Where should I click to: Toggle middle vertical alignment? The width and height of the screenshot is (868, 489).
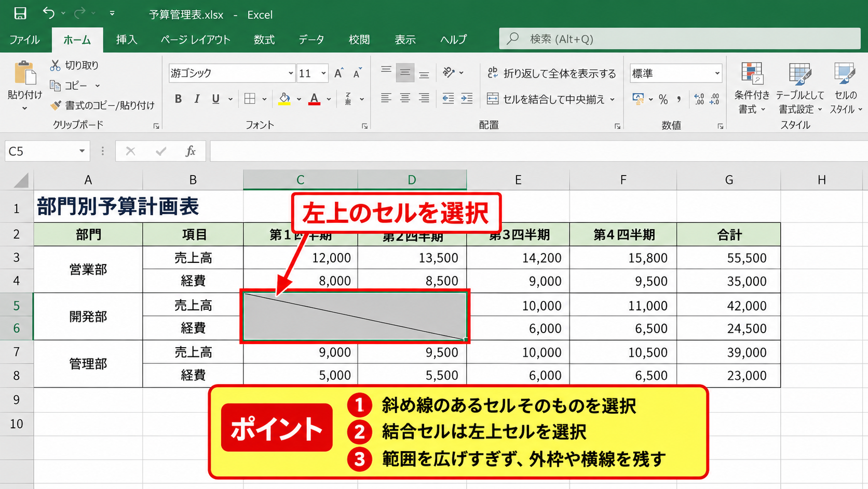pyautogui.click(x=405, y=73)
